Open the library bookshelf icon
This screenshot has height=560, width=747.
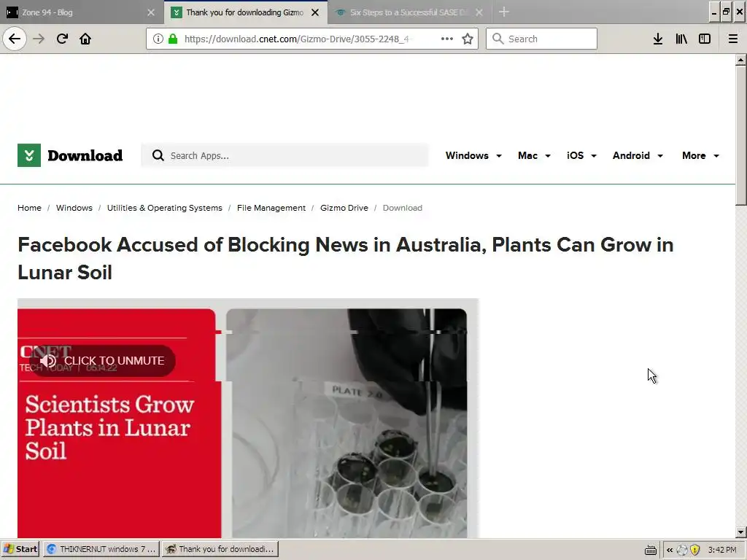pyautogui.click(x=681, y=39)
